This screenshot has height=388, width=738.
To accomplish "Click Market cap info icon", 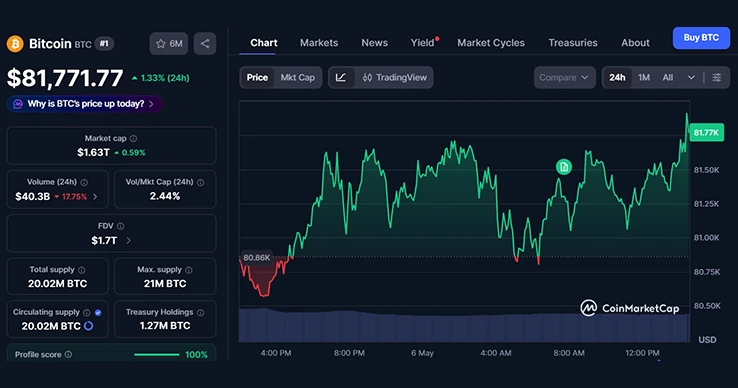I will 133,138.
